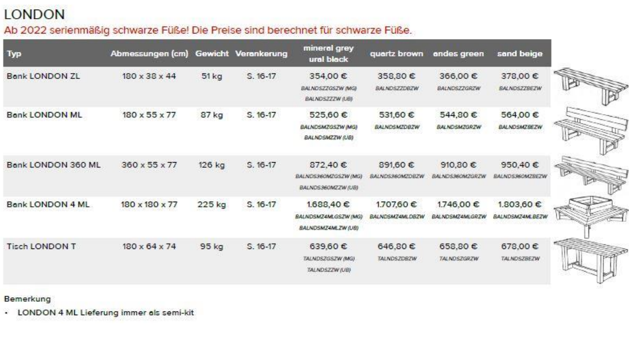The width and height of the screenshot is (644, 339).
Task: Click the mineral grey ural black header
Action: [x=328, y=53]
